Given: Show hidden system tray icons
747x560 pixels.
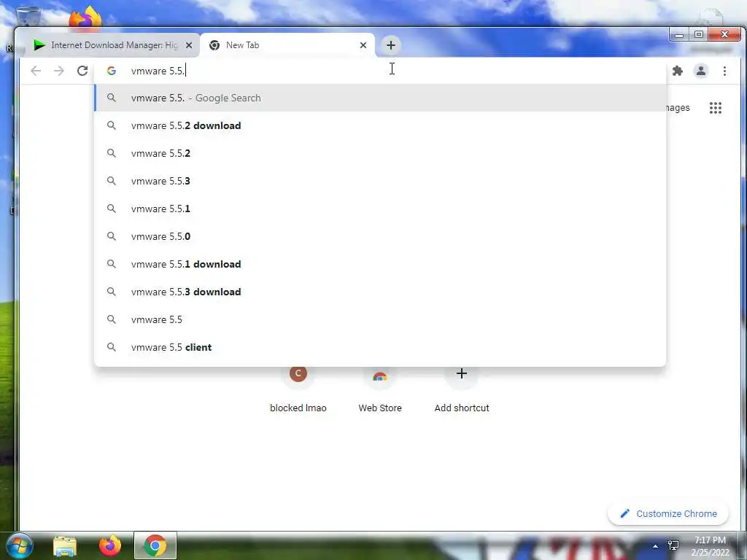Looking at the screenshot, I should click(x=655, y=546).
